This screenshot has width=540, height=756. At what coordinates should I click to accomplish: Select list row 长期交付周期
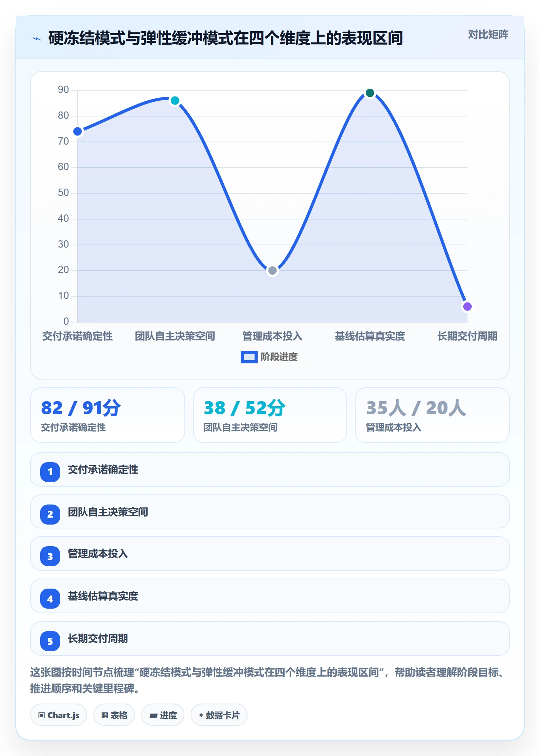[270, 638]
